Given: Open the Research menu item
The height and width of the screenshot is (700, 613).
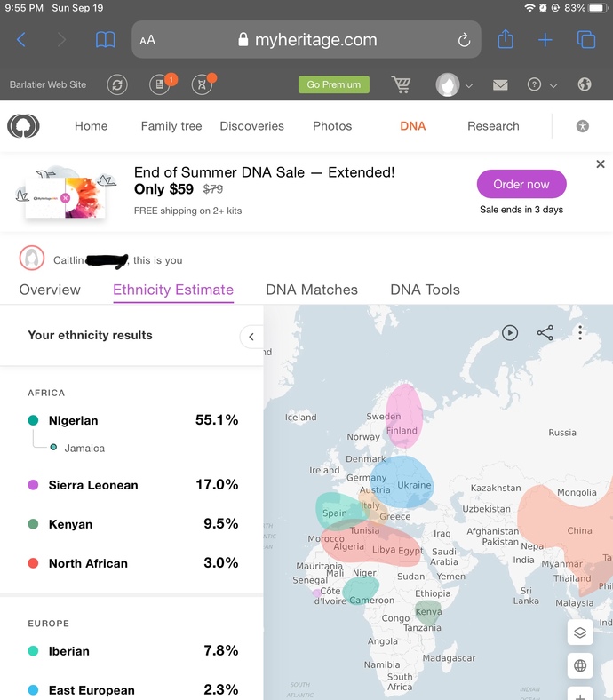Looking at the screenshot, I should point(493,126).
